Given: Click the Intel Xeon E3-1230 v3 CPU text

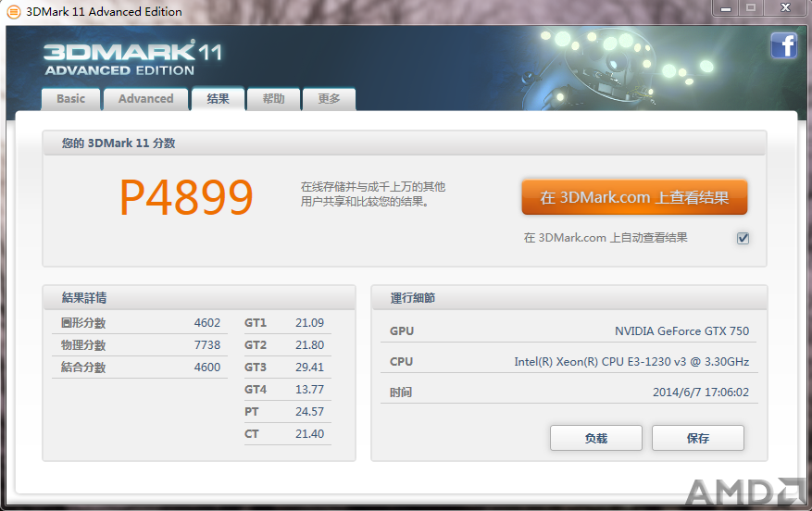Looking at the screenshot, I should [631, 362].
